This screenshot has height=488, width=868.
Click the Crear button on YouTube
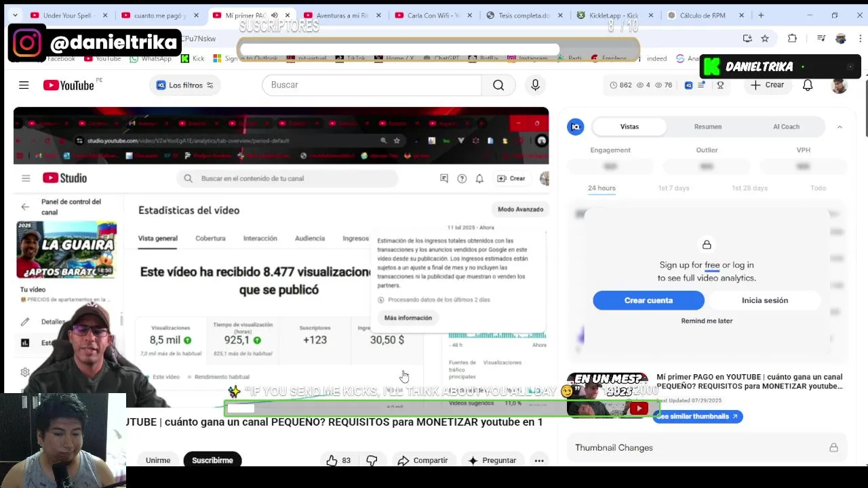[x=767, y=85]
